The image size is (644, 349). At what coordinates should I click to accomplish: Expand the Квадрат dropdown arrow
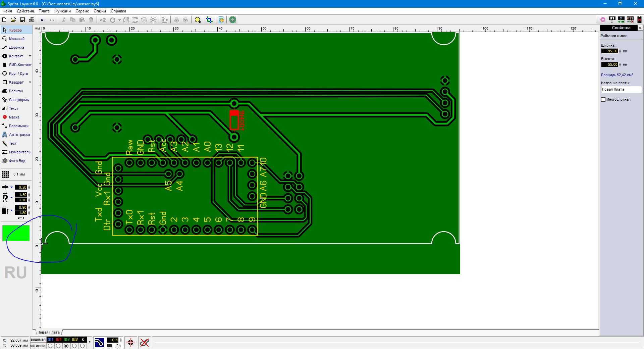click(30, 82)
